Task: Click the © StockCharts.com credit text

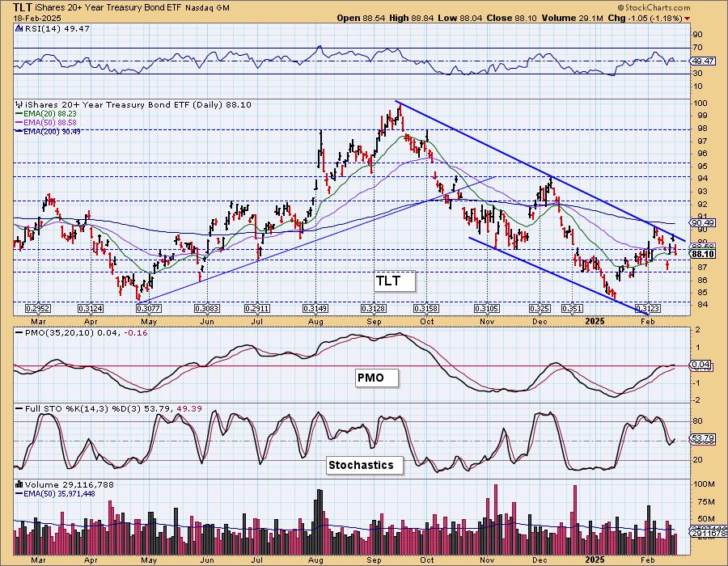Action: click(x=654, y=7)
